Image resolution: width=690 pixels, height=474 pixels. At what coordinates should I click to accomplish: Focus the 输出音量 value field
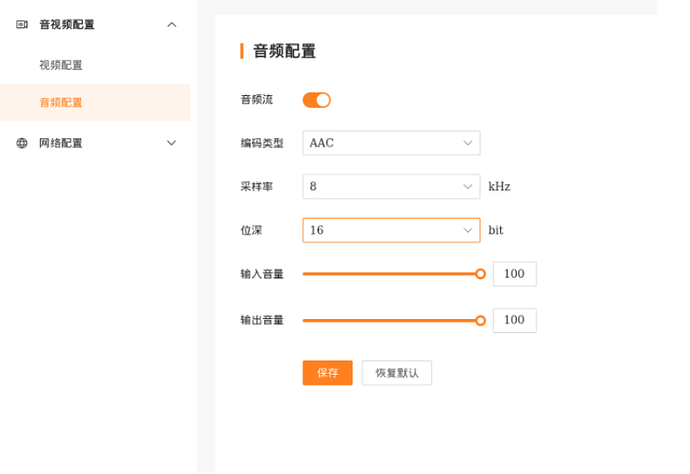(514, 320)
